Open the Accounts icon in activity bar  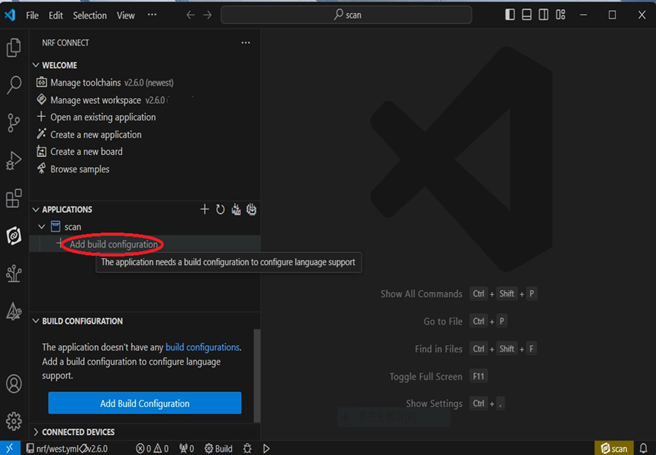14,384
